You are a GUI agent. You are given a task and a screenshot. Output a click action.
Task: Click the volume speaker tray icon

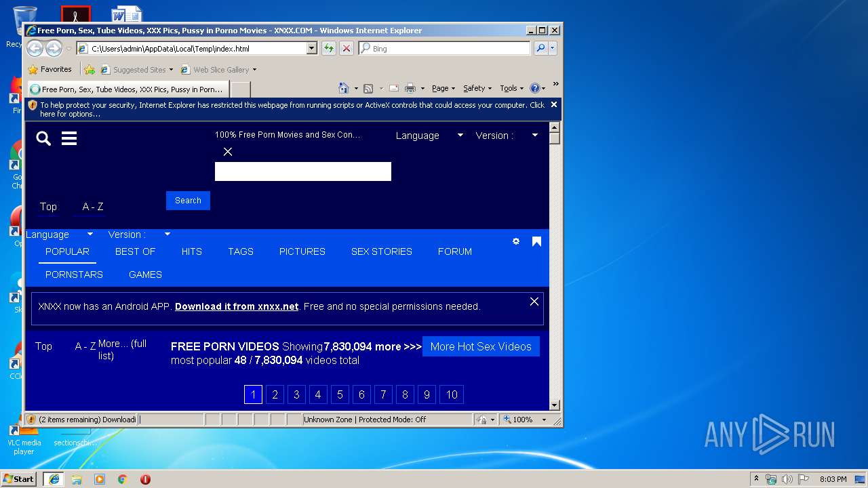tap(787, 479)
